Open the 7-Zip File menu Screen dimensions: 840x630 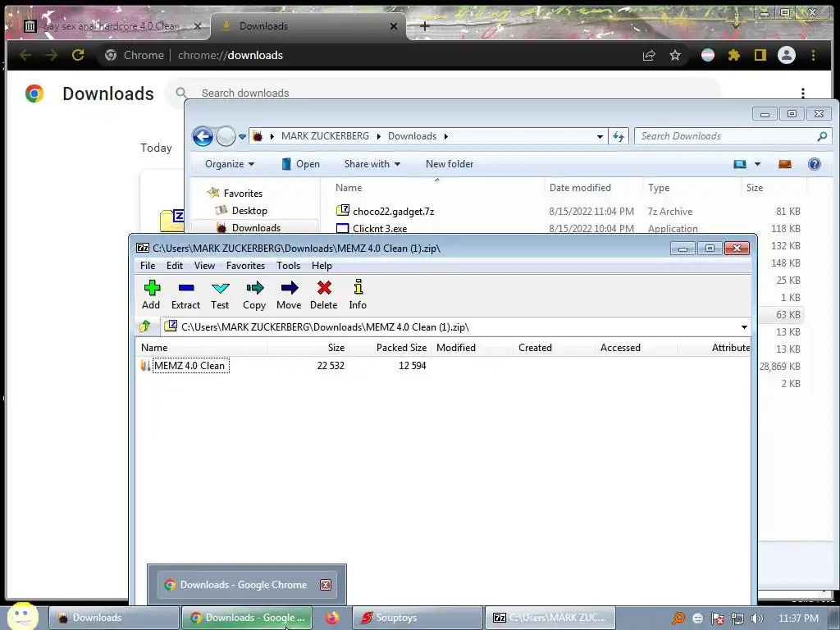[148, 266]
